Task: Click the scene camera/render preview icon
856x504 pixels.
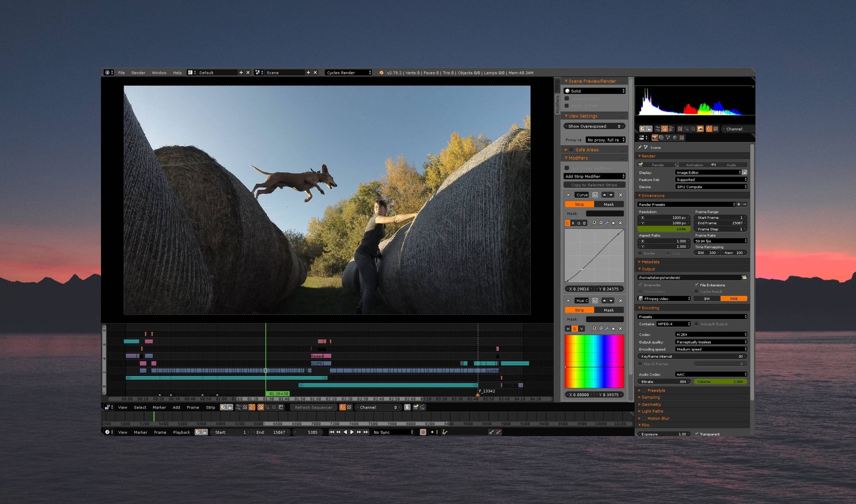Action: 654,139
